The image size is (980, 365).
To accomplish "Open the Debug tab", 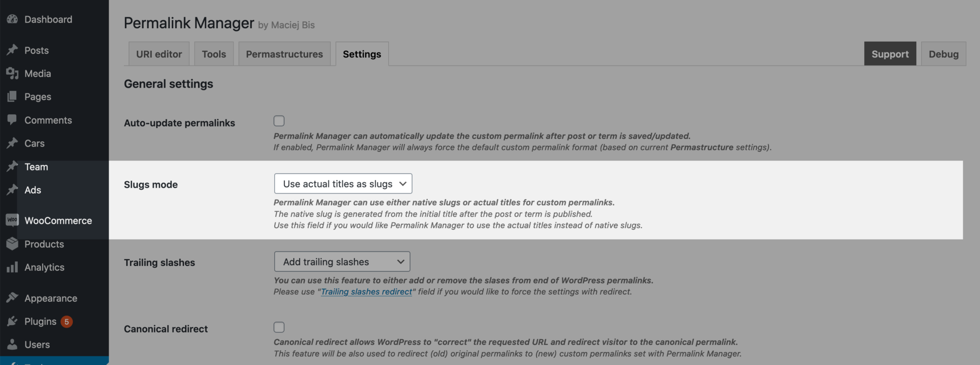I will coord(944,54).
